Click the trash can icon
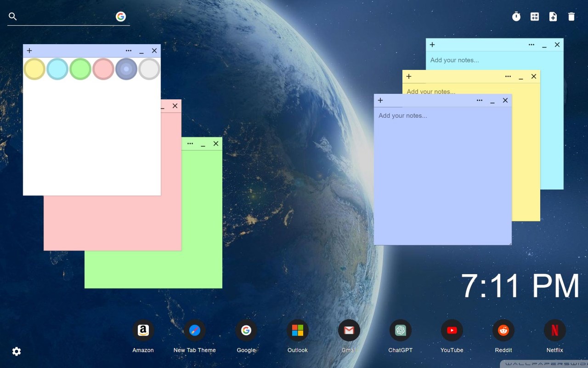Viewport: 588px width, 368px height. pos(571,17)
